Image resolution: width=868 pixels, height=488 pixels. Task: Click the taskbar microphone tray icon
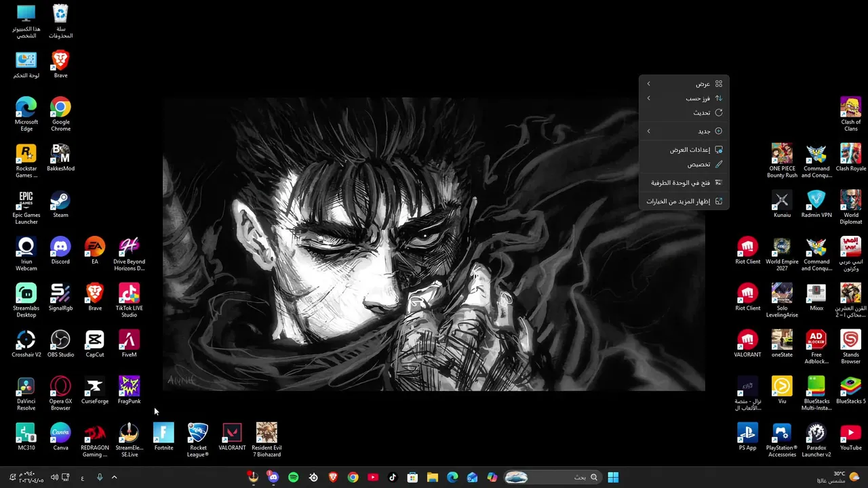100,477
